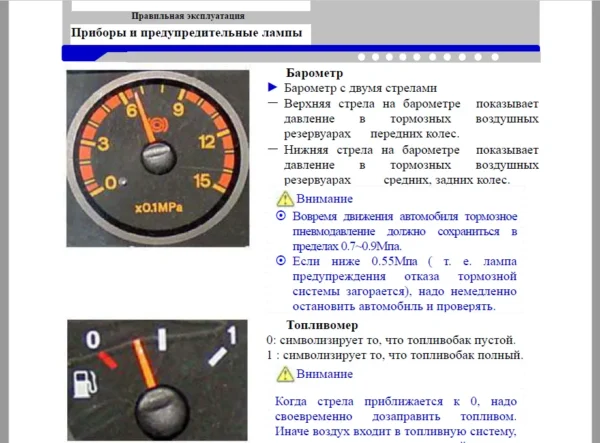This screenshot has height=443, width=600.
Task: Select the barometer gauge photo
Action: click(x=158, y=158)
